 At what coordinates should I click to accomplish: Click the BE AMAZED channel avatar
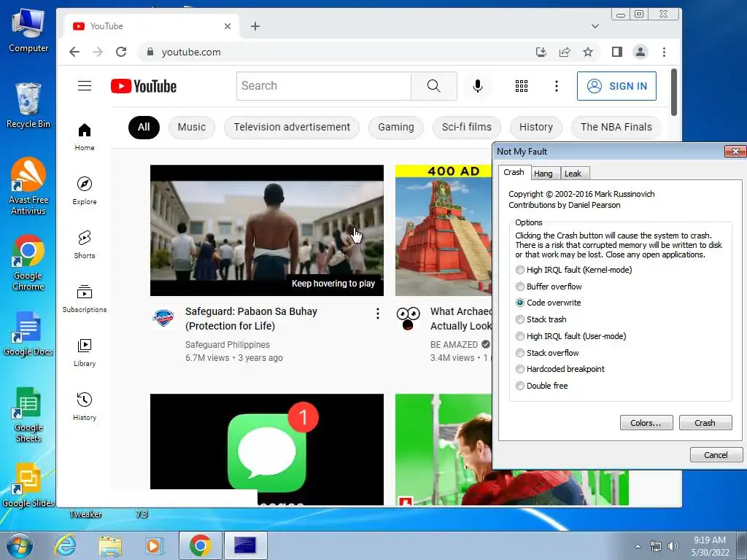(409, 318)
